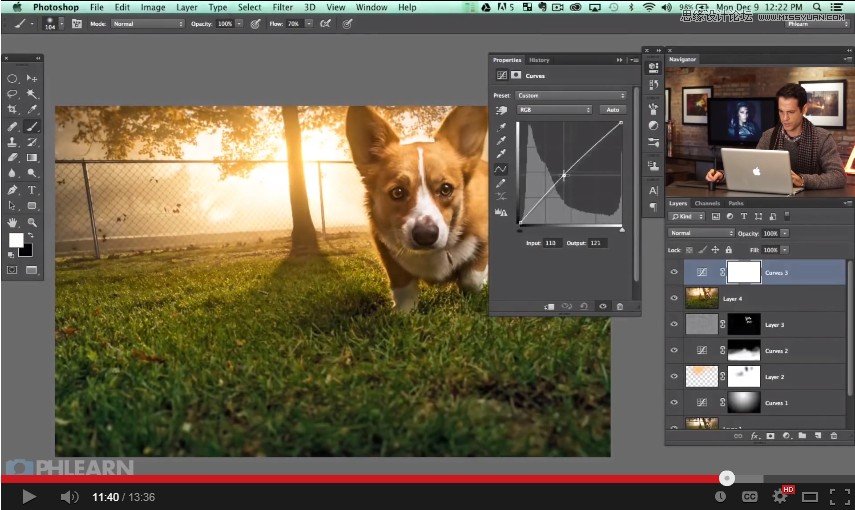Select the Pen tool
Image resolution: width=855 pixels, height=510 pixels.
click(x=13, y=190)
